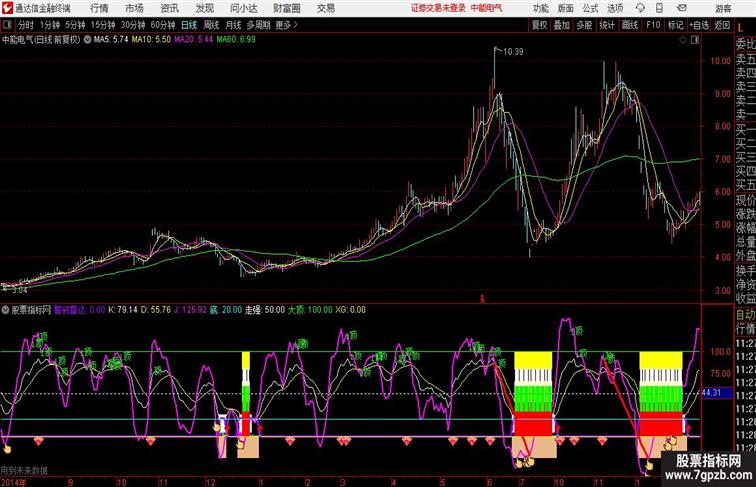Open the headset customer service icon
The width and height of the screenshot is (756, 487).
(x=640, y=8)
